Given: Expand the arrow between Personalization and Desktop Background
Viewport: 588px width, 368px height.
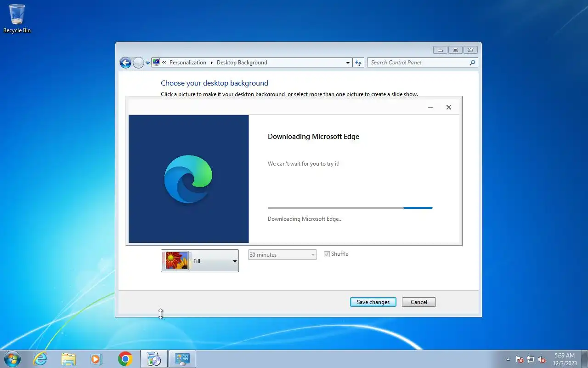Looking at the screenshot, I should click(212, 63).
